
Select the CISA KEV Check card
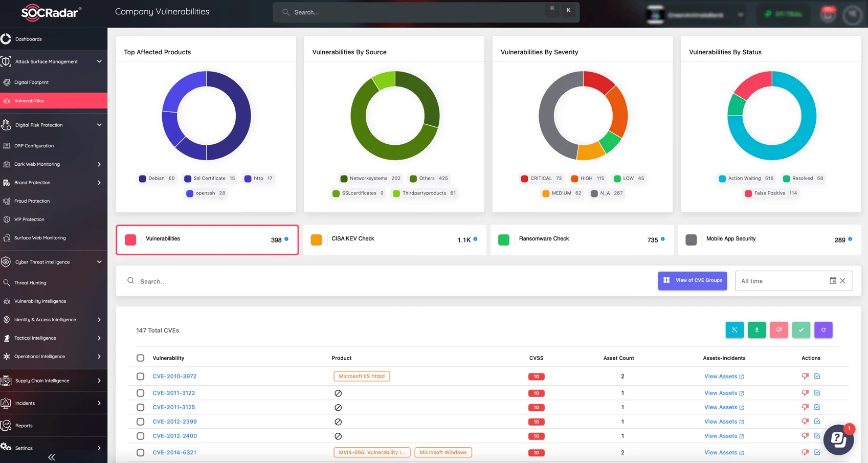point(394,239)
